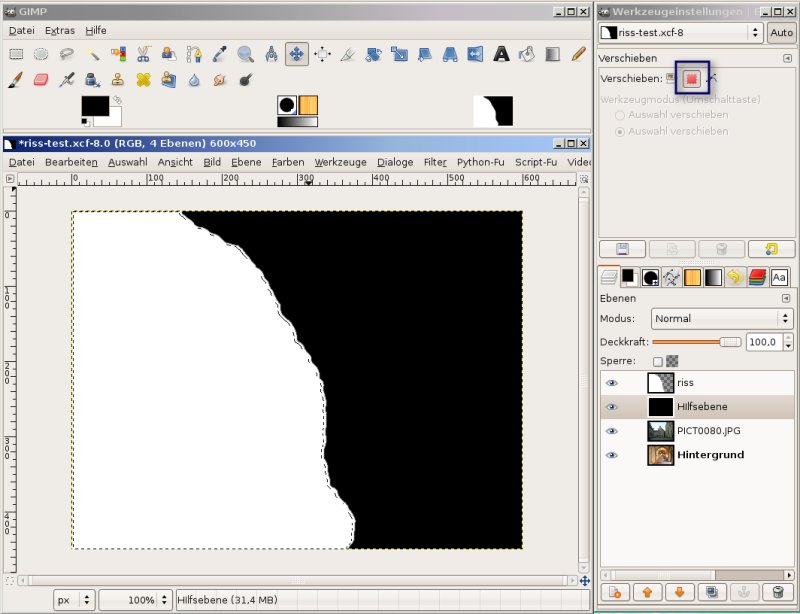The width and height of the screenshot is (800, 614).
Task: Open the riss-test.xcf-8 image selector dropdown
Action: (x=680, y=33)
